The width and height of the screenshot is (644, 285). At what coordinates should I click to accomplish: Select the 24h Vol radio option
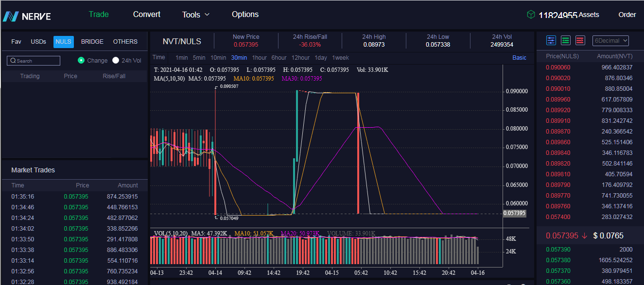pos(116,60)
